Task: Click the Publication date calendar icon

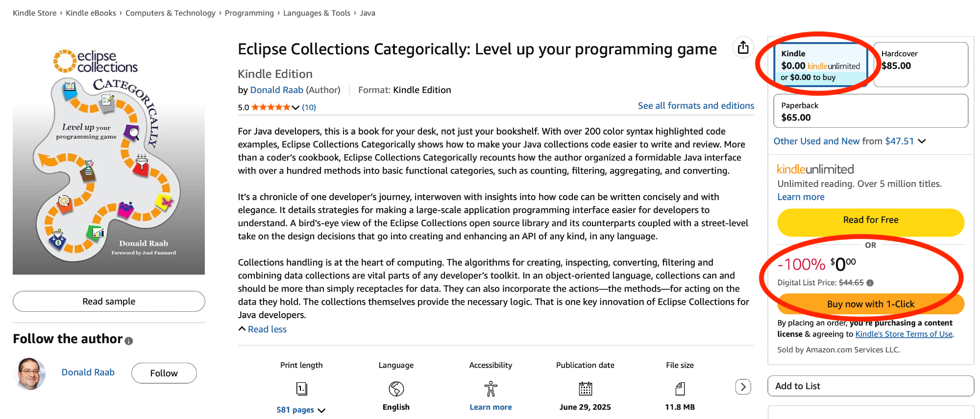Action: click(585, 389)
